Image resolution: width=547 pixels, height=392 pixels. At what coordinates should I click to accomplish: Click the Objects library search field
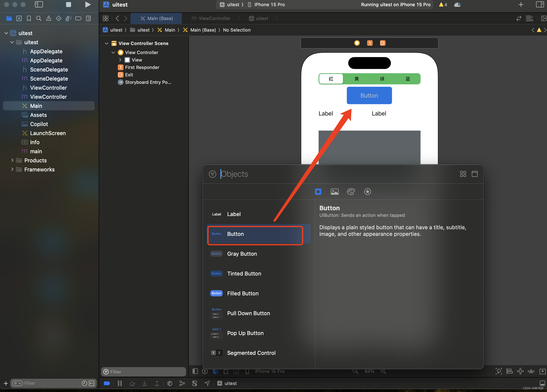click(x=338, y=174)
